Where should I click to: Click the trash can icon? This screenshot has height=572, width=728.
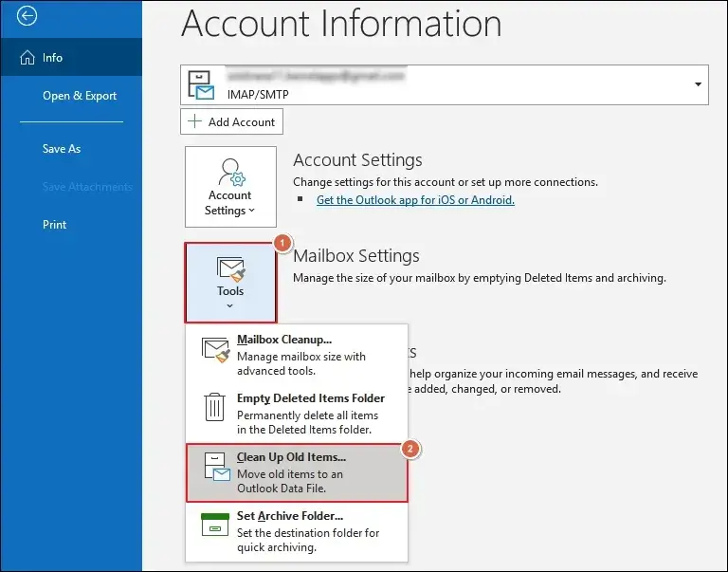(214, 407)
